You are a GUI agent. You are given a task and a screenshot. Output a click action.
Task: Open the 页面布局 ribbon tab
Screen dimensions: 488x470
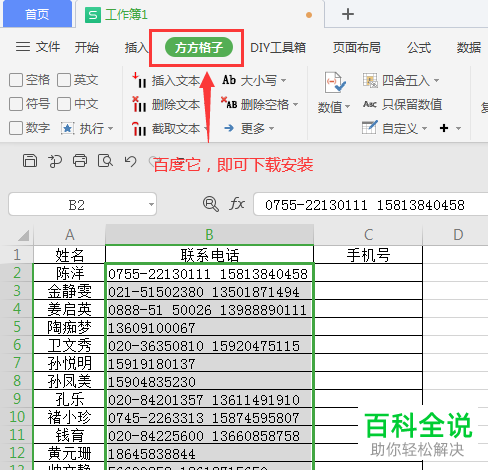coord(357,47)
